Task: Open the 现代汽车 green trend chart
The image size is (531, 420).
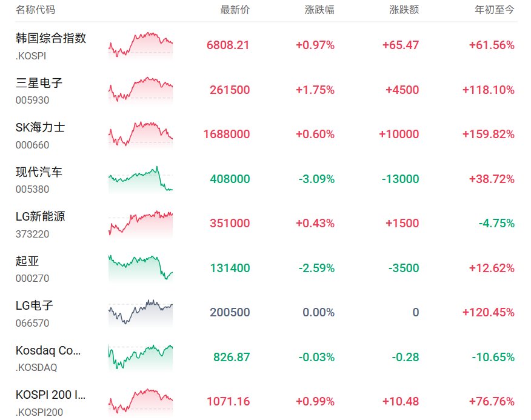Action: click(x=141, y=179)
